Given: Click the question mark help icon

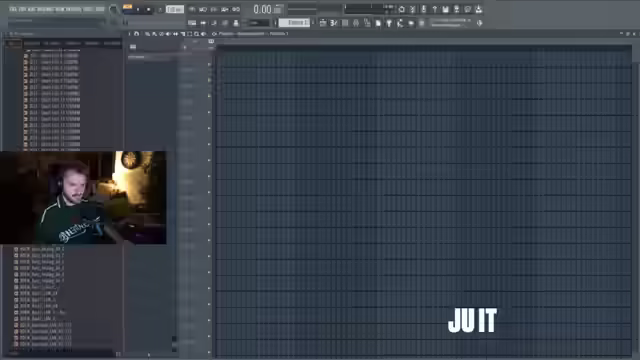Looking at the screenshot, I should click(435, 9).
